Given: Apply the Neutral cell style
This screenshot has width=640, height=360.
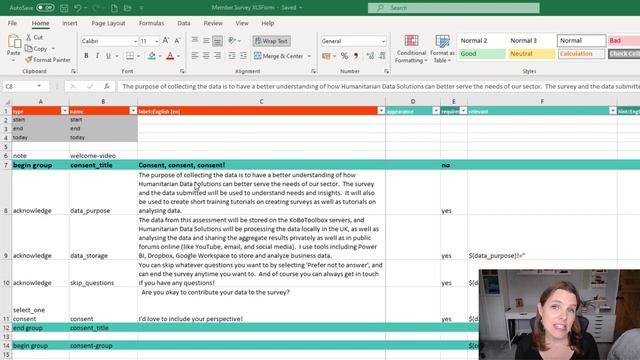Looking at the screenshot, I should pos(532,54).
